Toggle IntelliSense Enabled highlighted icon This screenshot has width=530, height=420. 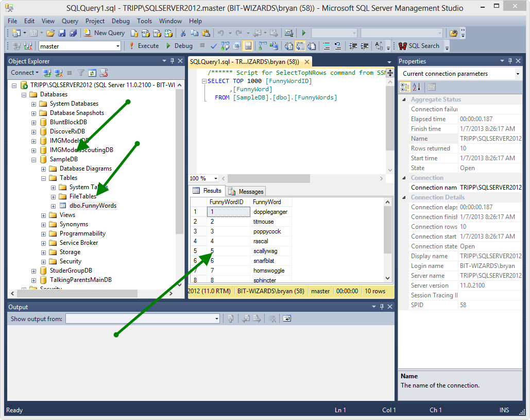[x=248, y=46]
